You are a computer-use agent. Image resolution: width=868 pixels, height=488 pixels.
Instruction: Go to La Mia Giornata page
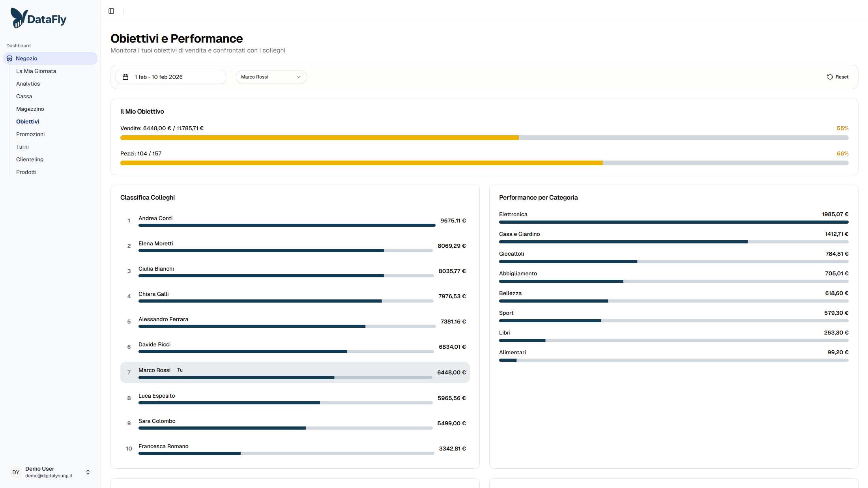pyautogui.click(x=36, y=71)
